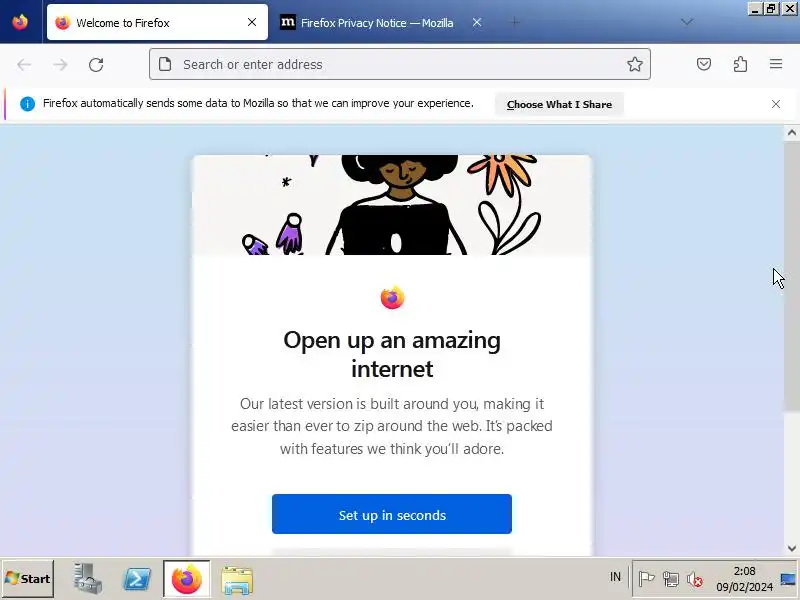Click the taskbar clock showing 2:08
Viewport: 800px width, 600px height.
744,579
